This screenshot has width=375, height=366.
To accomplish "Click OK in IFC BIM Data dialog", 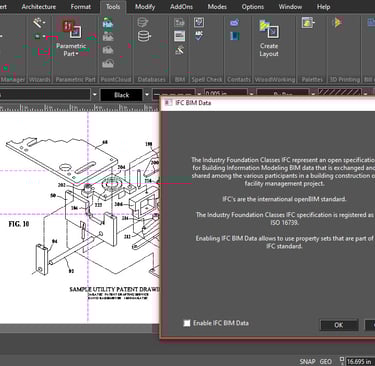I will coord(339,325).
